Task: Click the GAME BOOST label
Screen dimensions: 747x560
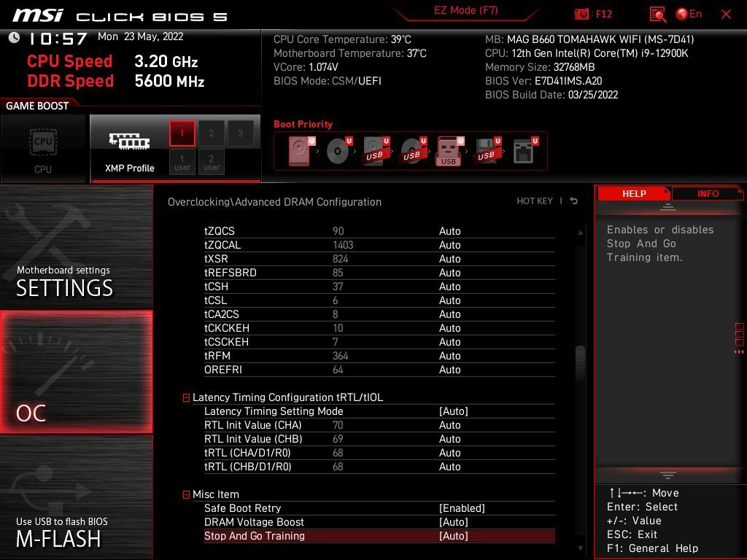Action: [x=37, y=106]
